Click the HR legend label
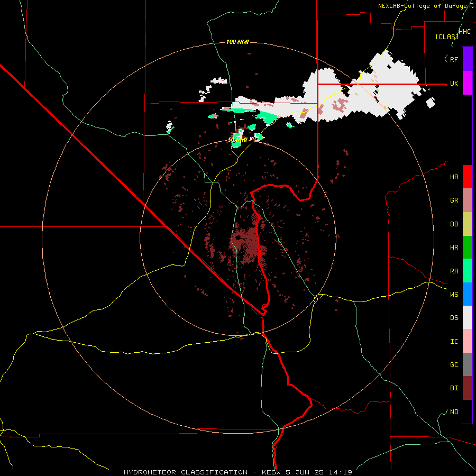This screenshot has height=476, width=476. click(454, 248)
